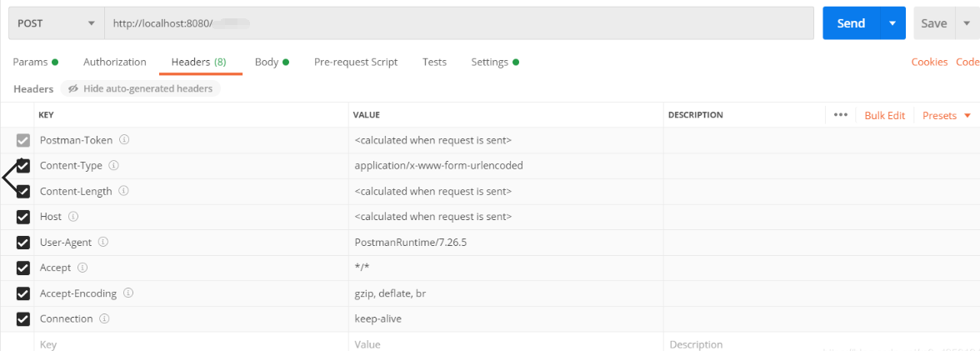Disable the Accept-Encoding header checkbox
This screenshot has width=980, height=351.
coord(23,293)
